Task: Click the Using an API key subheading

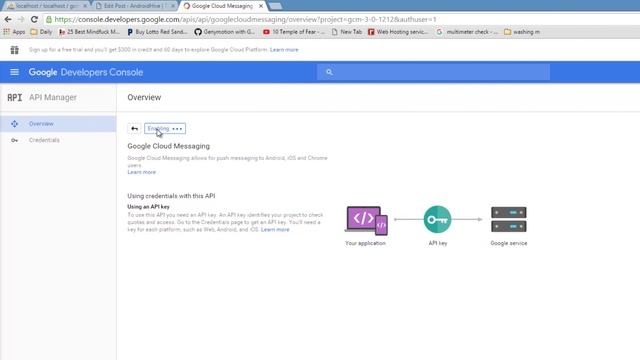Action: [148, 207]
